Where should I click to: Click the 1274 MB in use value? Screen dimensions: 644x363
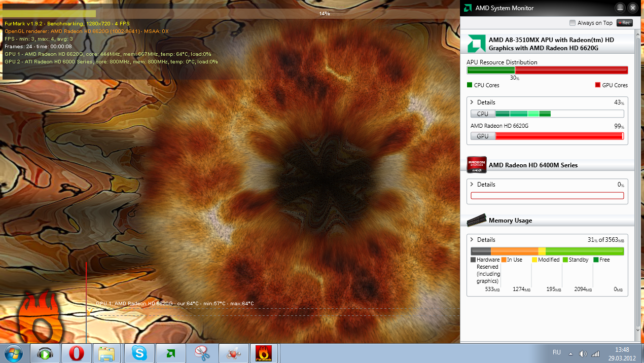(521, 289)
